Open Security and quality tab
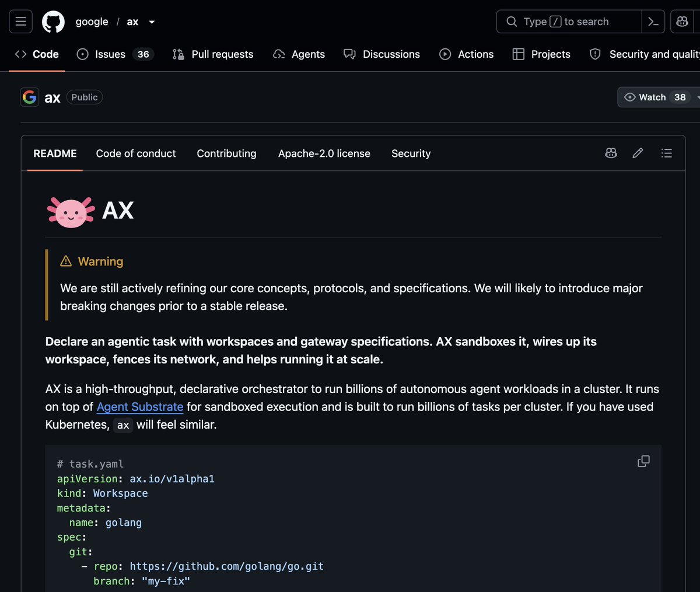The image size is (700, 592). [x=645, y=54]
